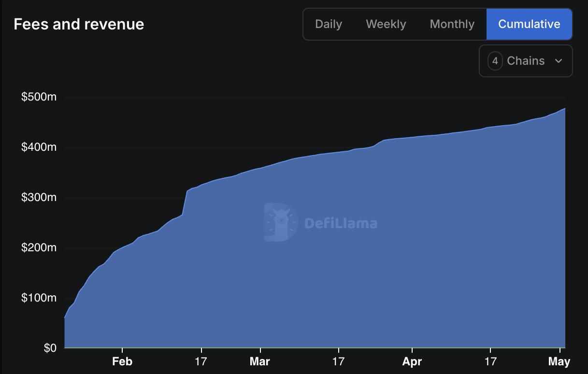Click the Mar x-axis label
This screenshot has height=374, width=588.
click(x=260, y=361)
